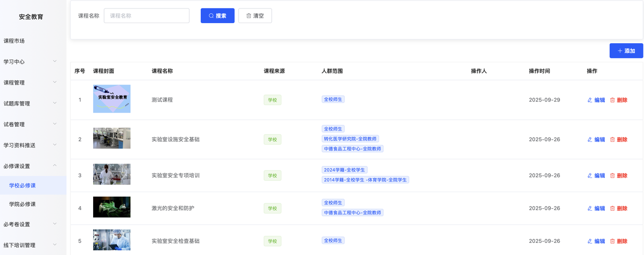Expand the 课程管理 sidebar menu
The image size is (644, 255).
55,82
